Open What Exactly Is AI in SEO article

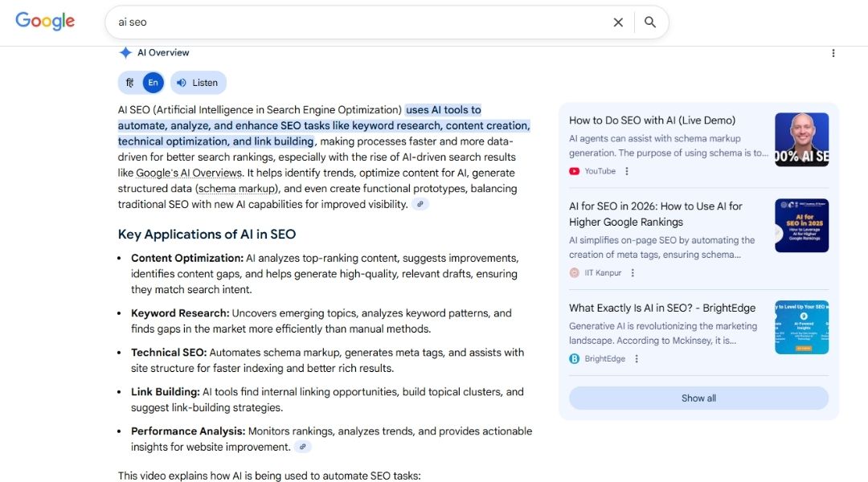pyautogui.click(x=662, y=308)
